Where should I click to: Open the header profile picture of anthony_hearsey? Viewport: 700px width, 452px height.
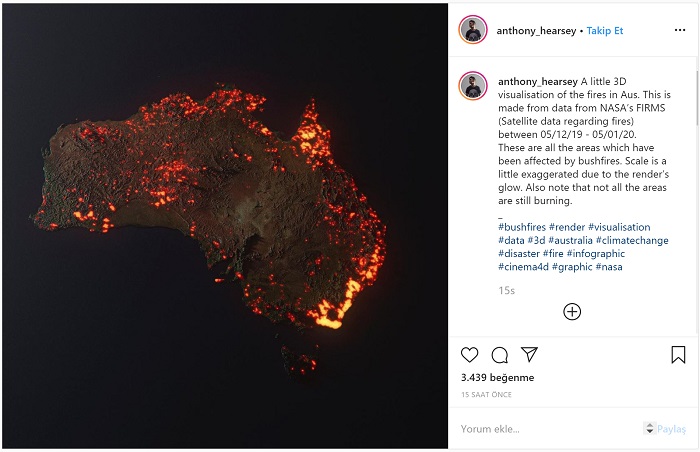tap(473, 30)
